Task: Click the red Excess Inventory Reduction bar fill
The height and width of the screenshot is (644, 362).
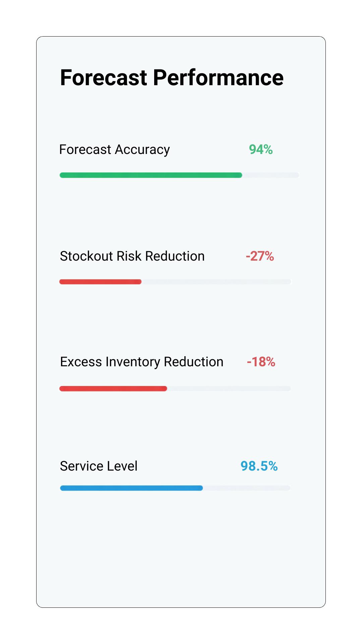Action: (x=113, y=389)
